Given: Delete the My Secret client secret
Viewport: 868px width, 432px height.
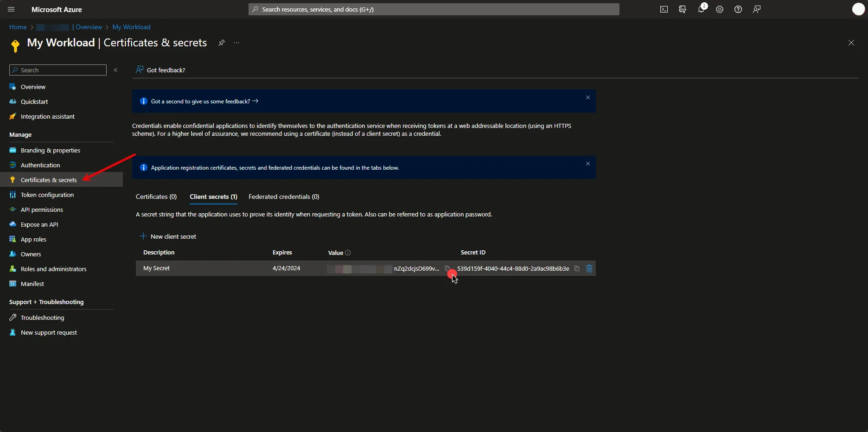Looking at the screenshot, I should pos(589,268).
